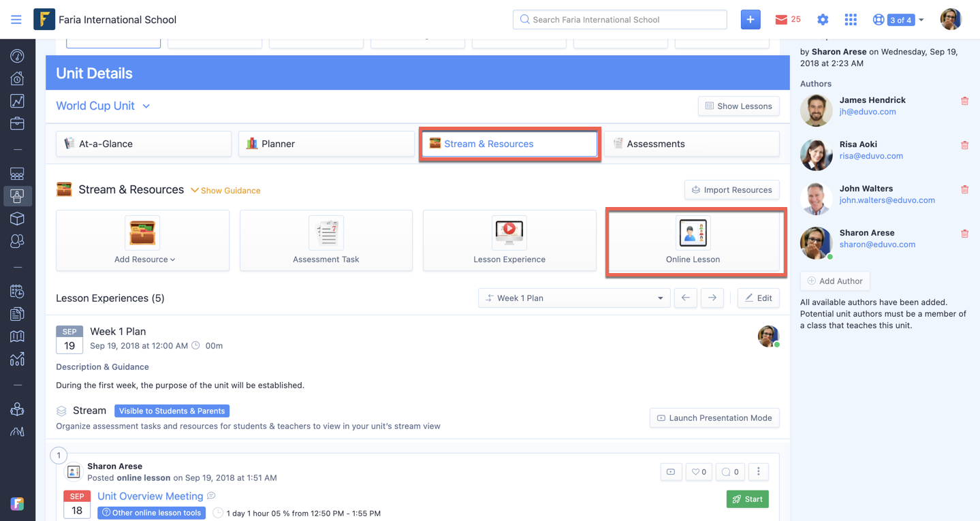Click the Add Author button
Screen dimensions: 980x521
(835, 281)
